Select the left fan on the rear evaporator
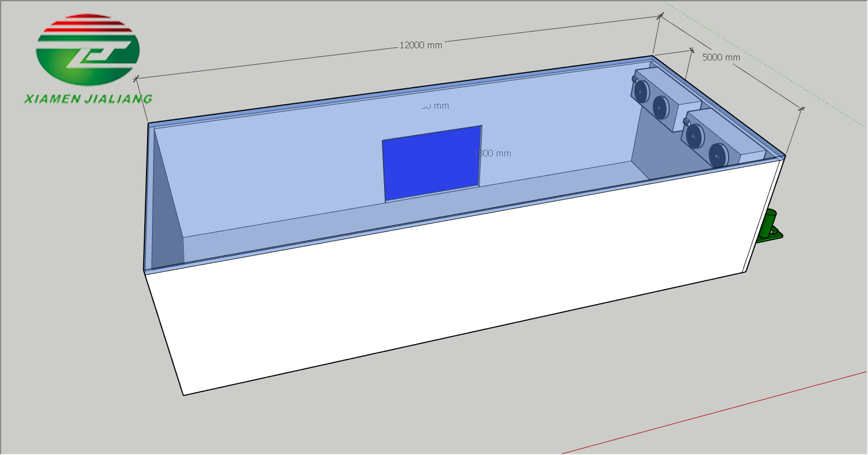 642,91
